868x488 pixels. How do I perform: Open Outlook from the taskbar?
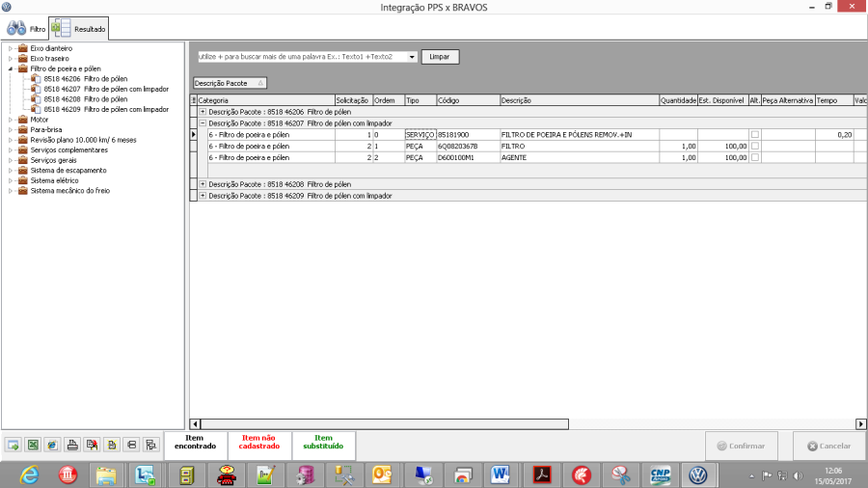(x=382, y=475)
